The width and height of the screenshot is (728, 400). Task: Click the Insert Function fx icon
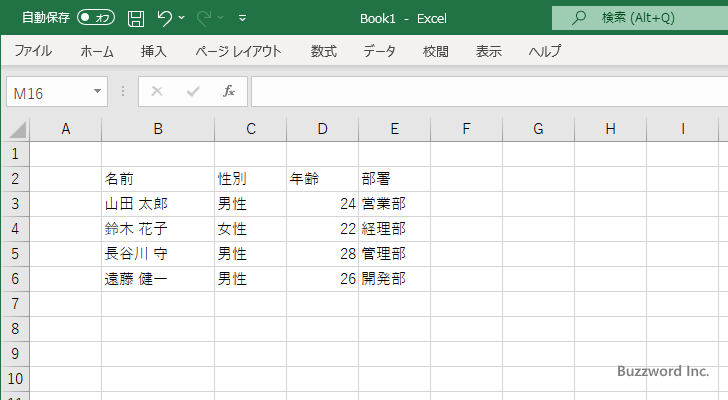point(228,91)
